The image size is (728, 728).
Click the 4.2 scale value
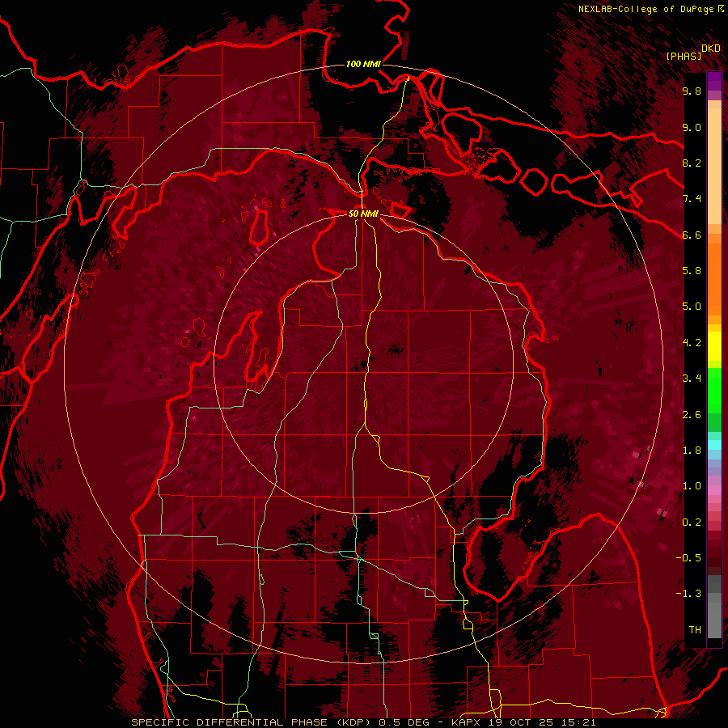pyautogui.click(x=692, y=343)
